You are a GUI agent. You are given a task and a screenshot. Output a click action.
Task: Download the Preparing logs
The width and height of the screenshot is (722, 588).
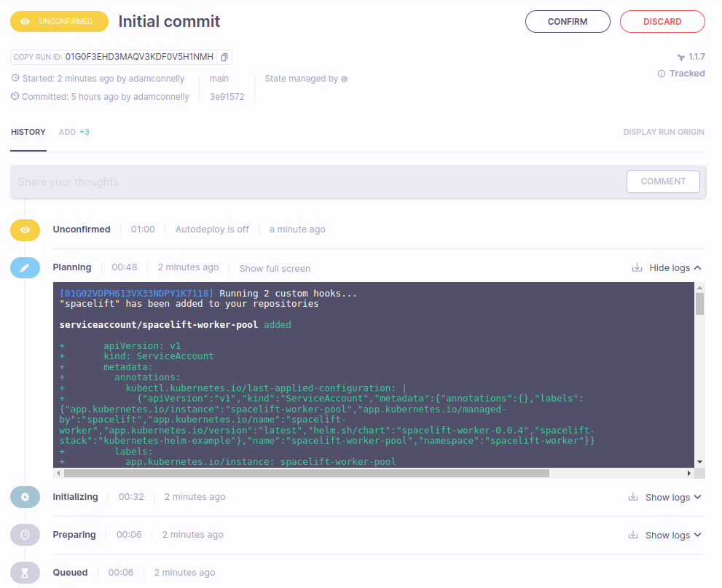(x=632, y=535)
